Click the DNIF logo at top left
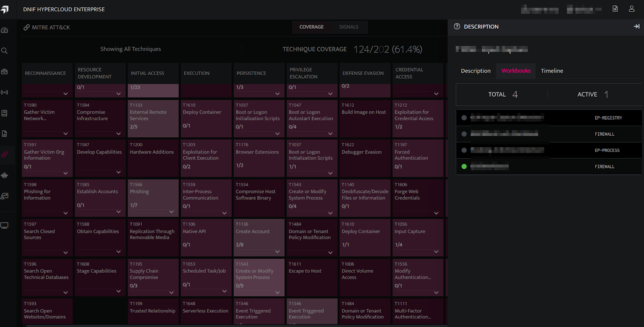Screen dimensions: 644x327 point(5,9)
